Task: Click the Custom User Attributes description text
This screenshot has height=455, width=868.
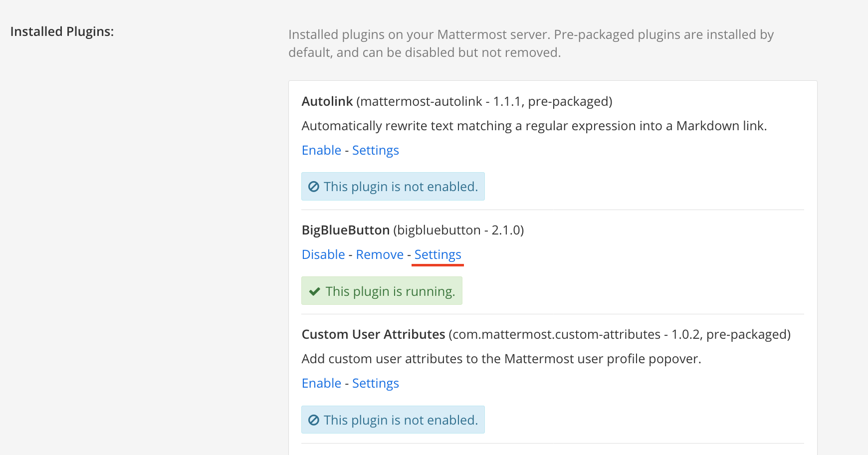Action: 501,359
